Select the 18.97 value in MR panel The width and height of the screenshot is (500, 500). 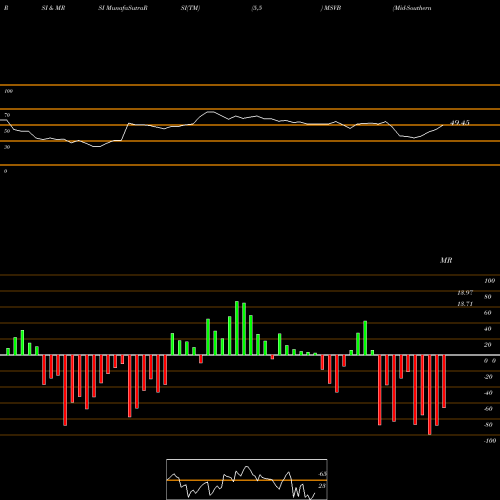(465, 293)
